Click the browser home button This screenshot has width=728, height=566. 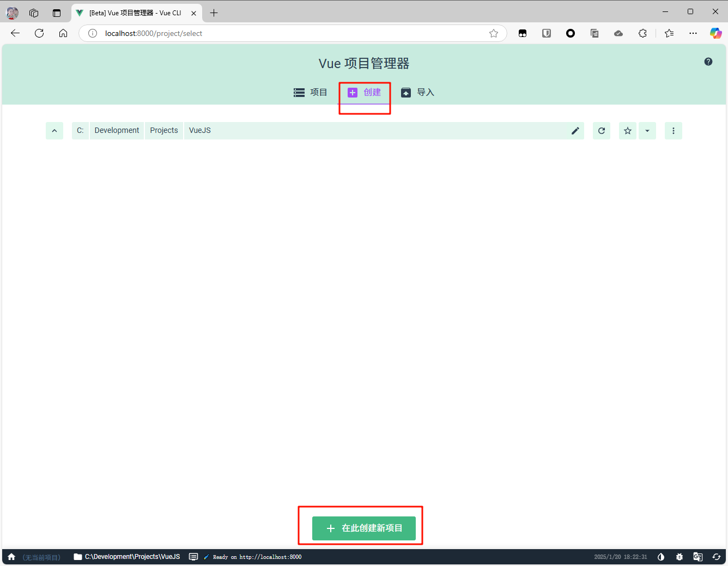[63, 33]
